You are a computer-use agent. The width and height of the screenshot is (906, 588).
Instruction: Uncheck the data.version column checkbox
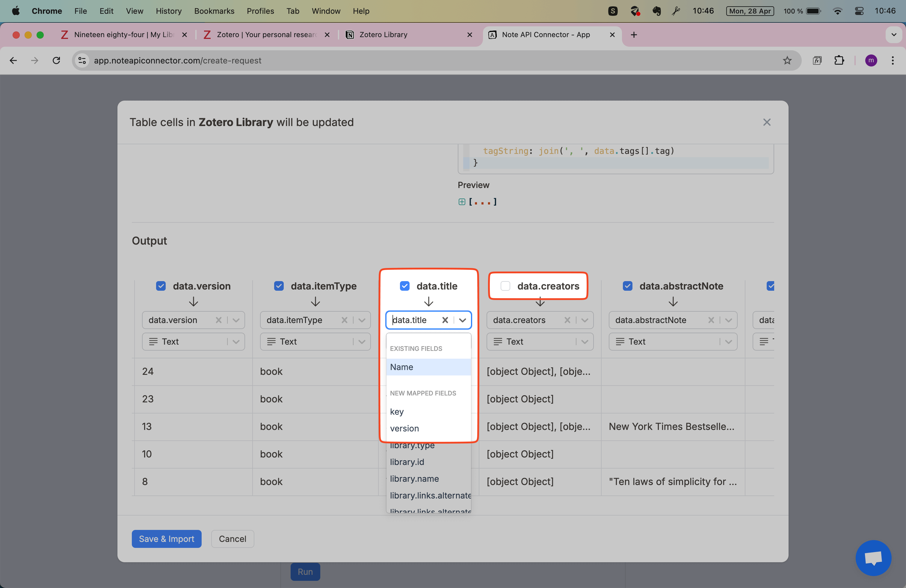click(161, 286)
